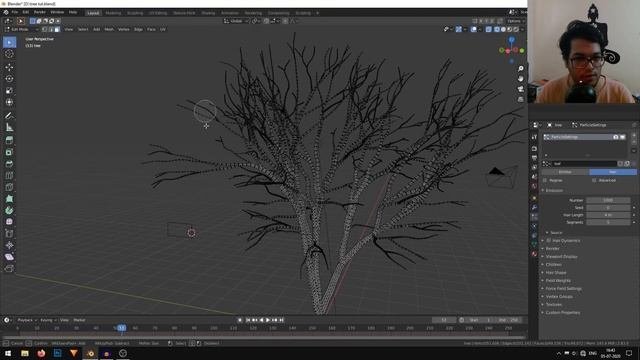Image resolution: width=640 pixels, height=360 pixels.
Task: Adjust the Segments value field
Action: pos(608,222)
